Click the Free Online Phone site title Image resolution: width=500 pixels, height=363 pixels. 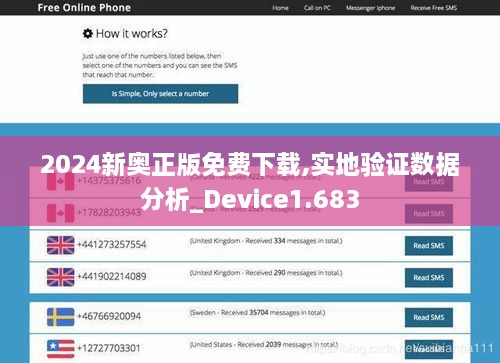click(x=84, y=8)
